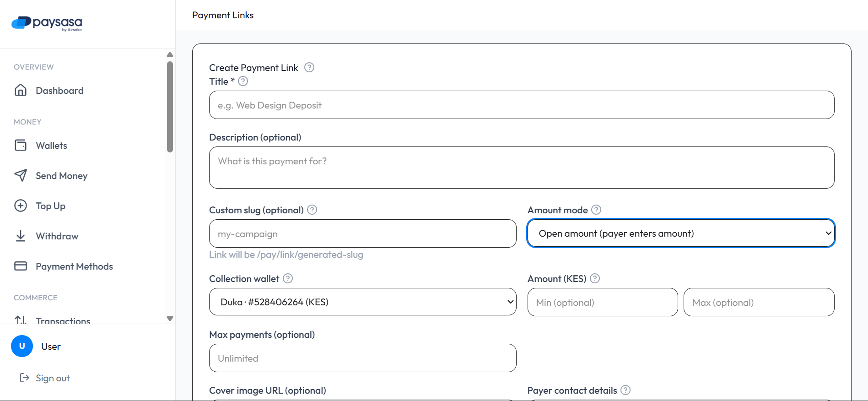Viewport: 868px width, 401px height.
Task: Open Transactions in the sidebar
Action: (63, 320)
